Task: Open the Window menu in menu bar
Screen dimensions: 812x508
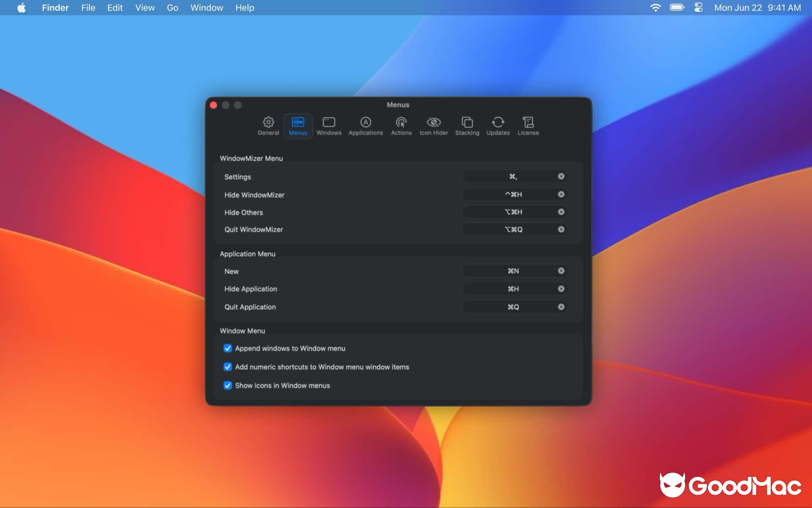Action: point(207,8)
